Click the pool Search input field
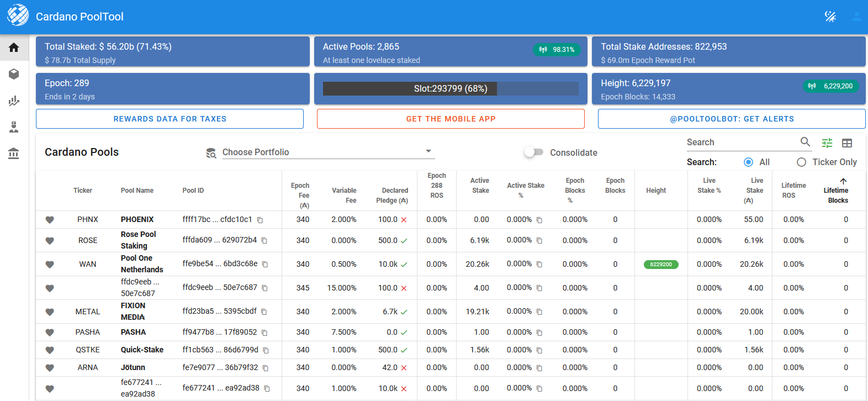This screenshot has width=868, height=401. click(740, 143)
